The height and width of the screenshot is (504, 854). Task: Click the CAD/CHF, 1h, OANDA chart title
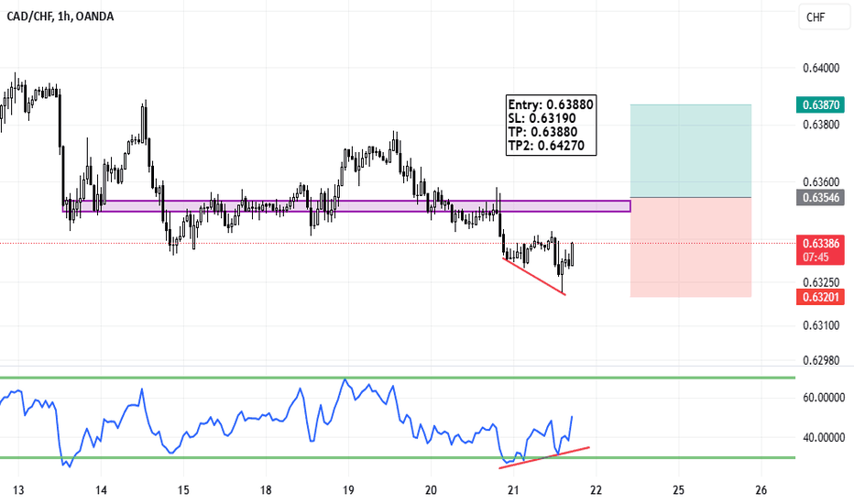tap(60, 16)
